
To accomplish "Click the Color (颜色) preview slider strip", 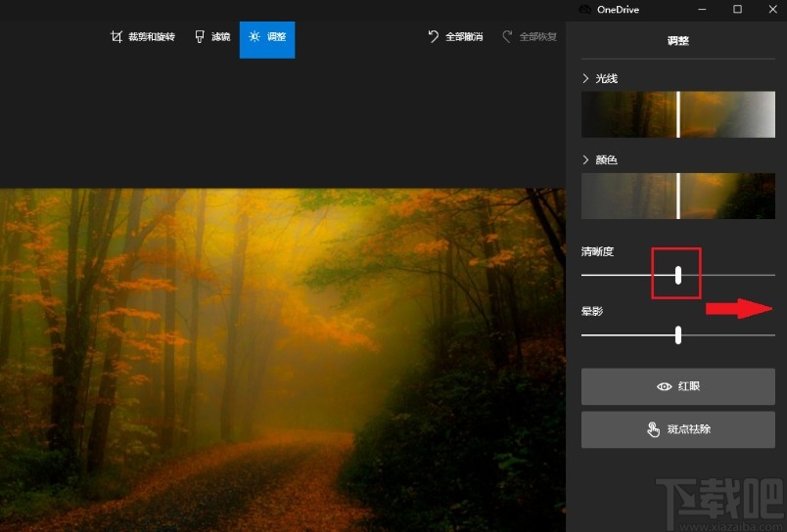I will pyautogui.click(x=678, y=196).
